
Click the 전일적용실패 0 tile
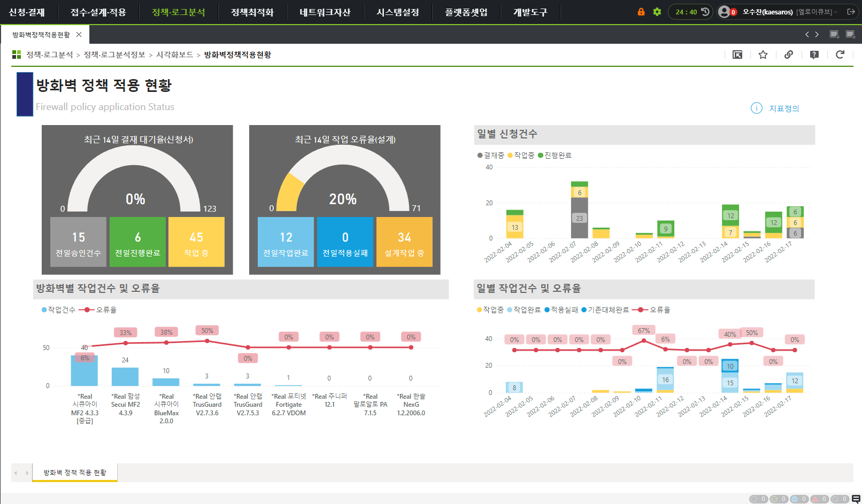(345, 242)
